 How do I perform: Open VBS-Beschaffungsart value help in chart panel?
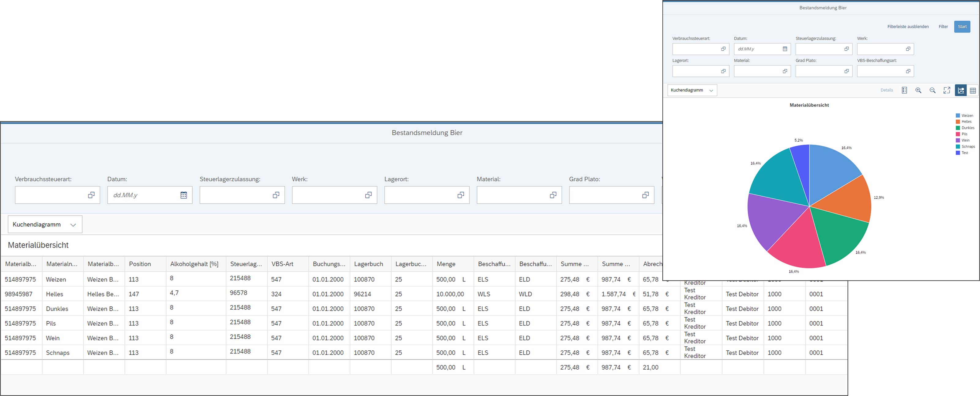point(908,71)
